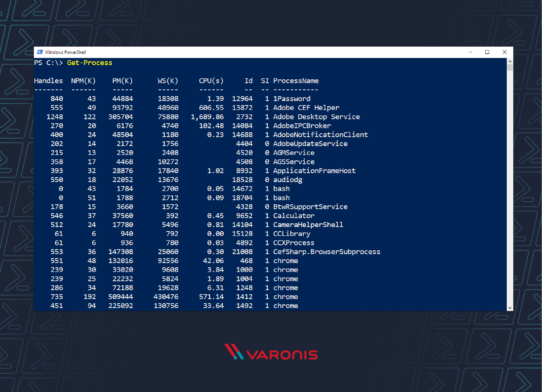Select the Get-Process command text
Image resolution: width=542 pixels, height=392 pixels.
coord(89,63)
